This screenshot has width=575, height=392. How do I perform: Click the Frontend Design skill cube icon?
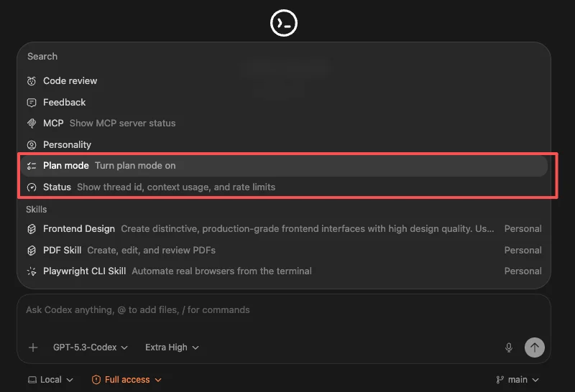32,229
